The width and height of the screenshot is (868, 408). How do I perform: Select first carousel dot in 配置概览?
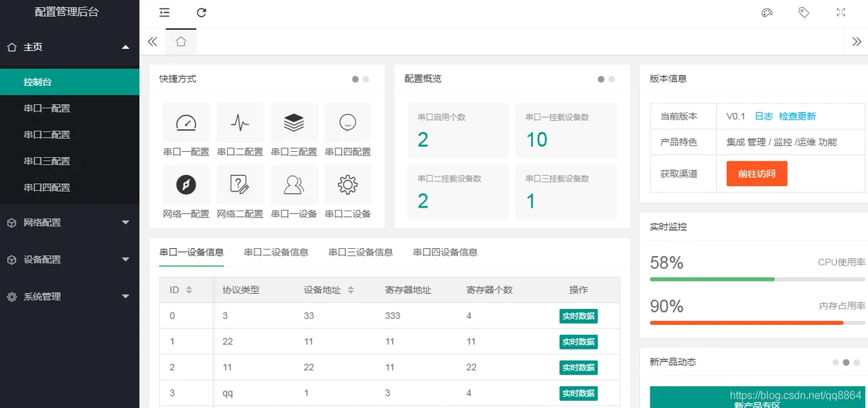pos(601,80)
